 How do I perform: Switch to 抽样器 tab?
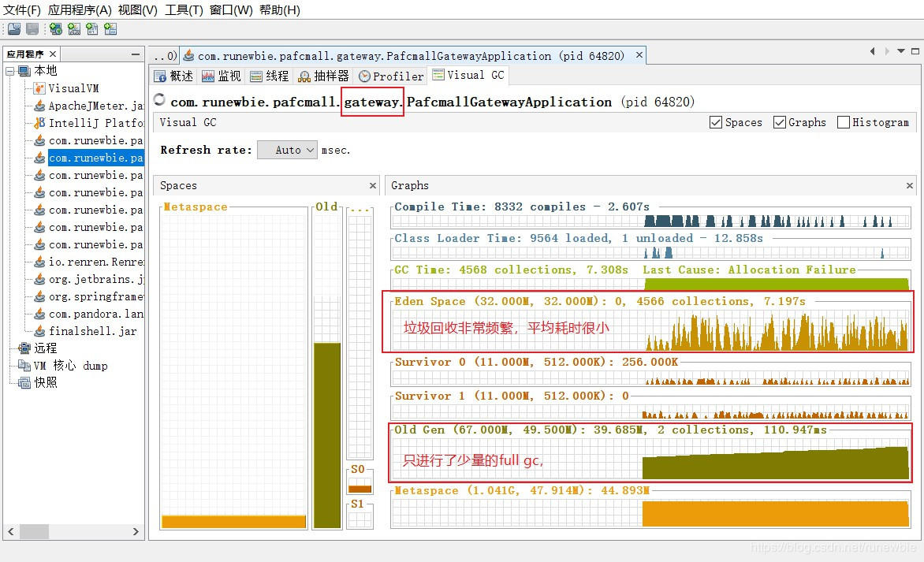[x=323, y=76]
